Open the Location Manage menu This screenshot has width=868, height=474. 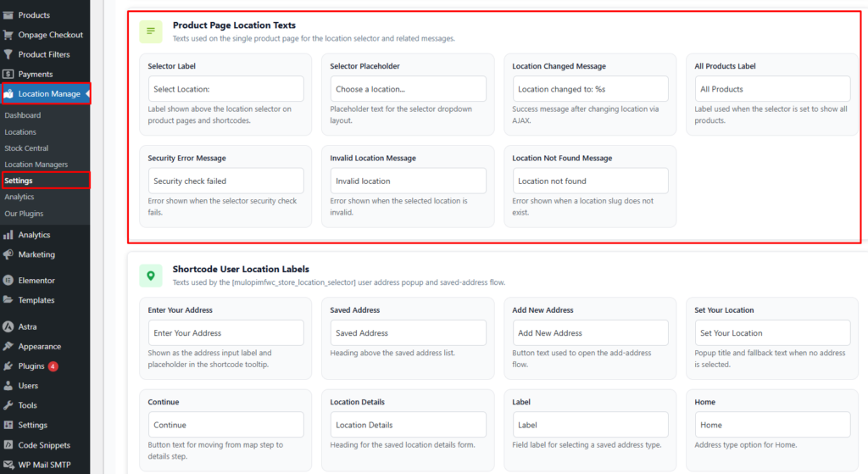[x=46, y=94]
